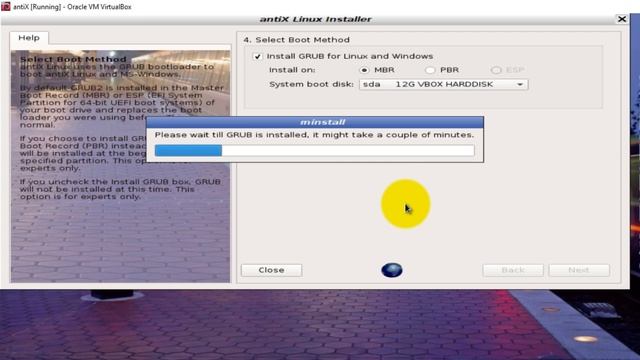Click the Close button
640x360 pixels.
click(x=271, y=270)
